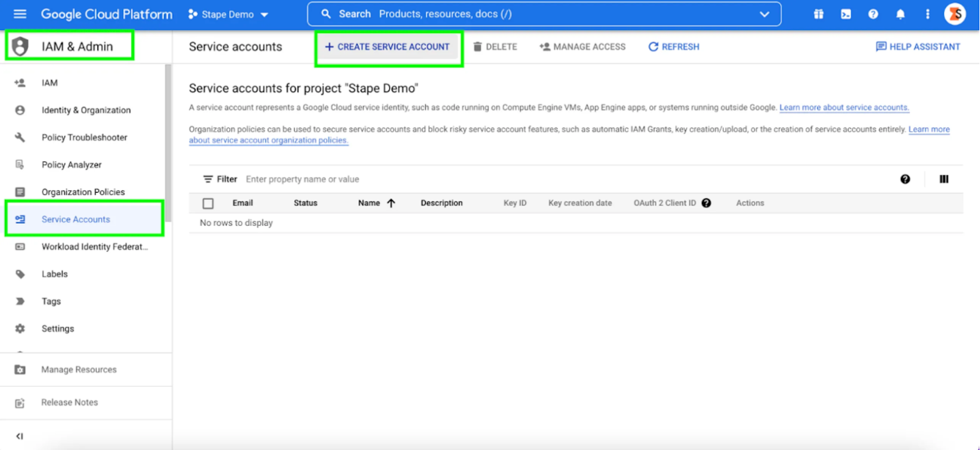Click the Email column header
Image resolution: width=980 pixels, height=450 pixels.
[243, 203]
